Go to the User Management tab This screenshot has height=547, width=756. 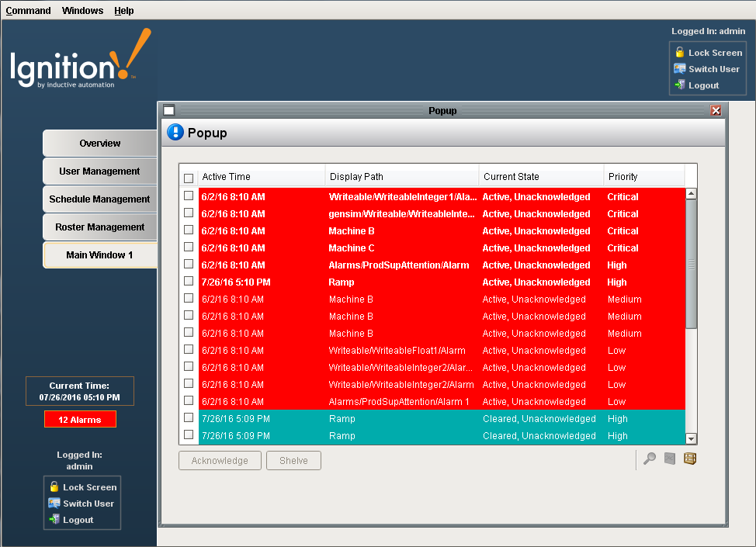tap(99, 171)
